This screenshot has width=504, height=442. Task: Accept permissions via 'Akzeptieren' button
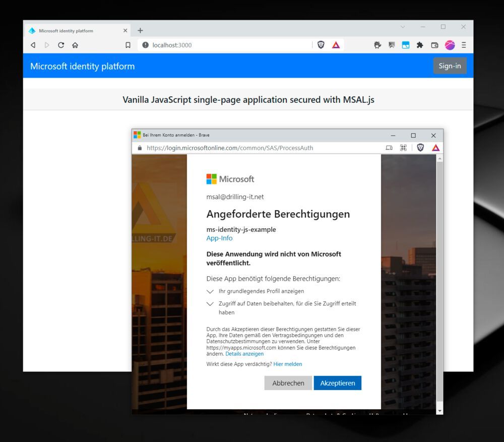(x=337, y=383)
